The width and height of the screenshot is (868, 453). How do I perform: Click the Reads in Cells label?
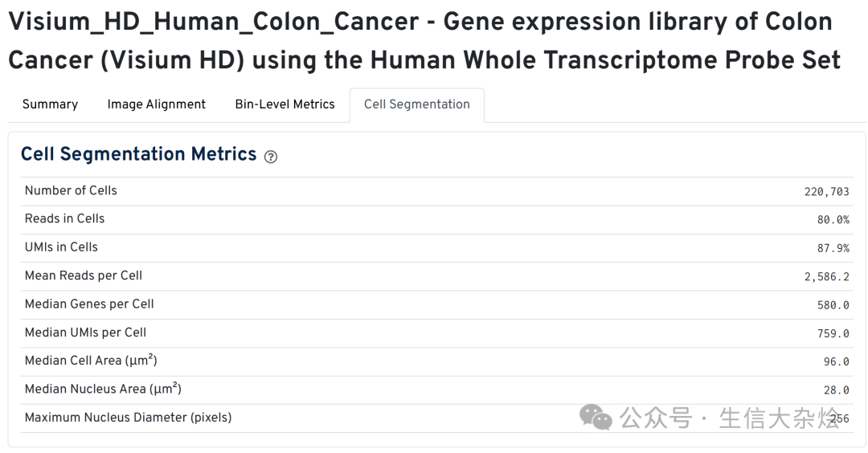(64, 218)
